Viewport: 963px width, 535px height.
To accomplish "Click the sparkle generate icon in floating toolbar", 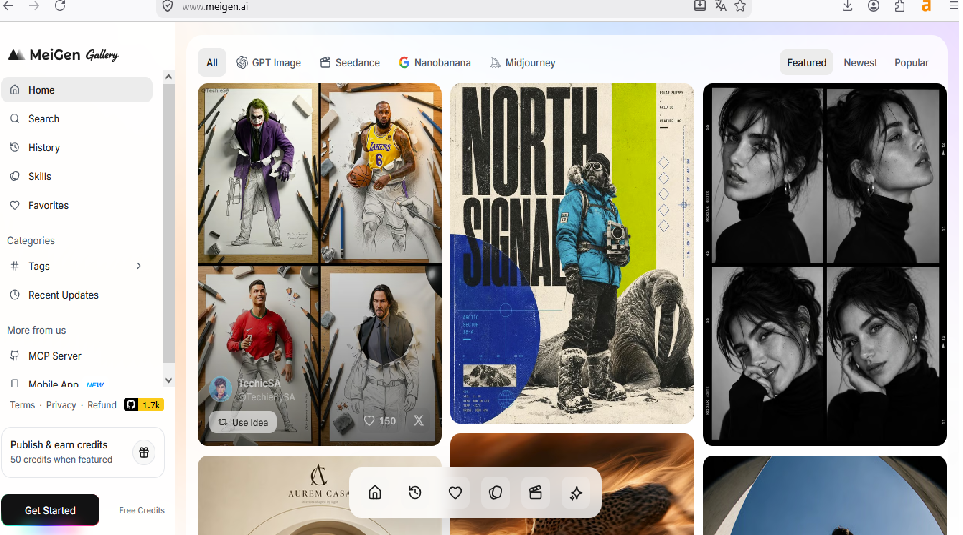I will (x=575, y=493).
